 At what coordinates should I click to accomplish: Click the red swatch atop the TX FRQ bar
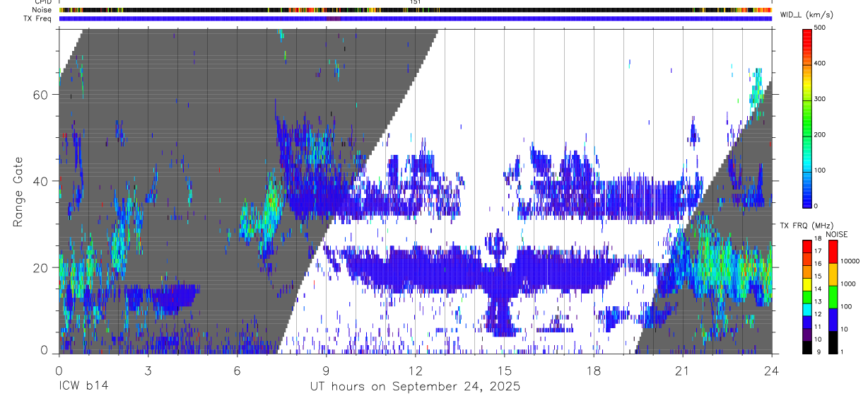pyautogui.click(x=807, y=245)
